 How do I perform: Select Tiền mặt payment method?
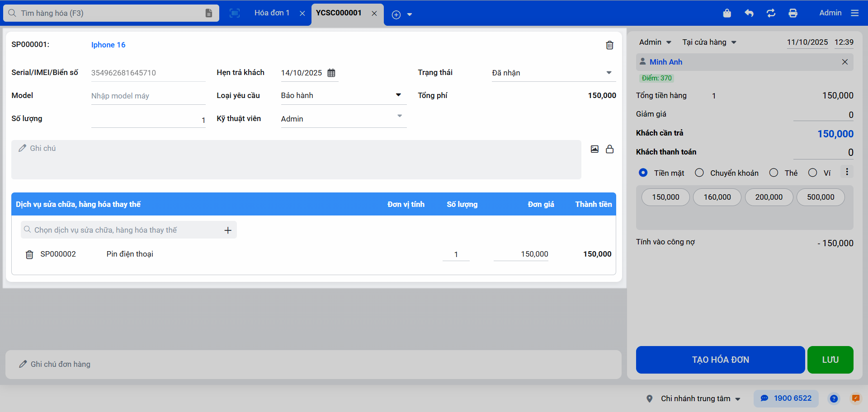643,173
